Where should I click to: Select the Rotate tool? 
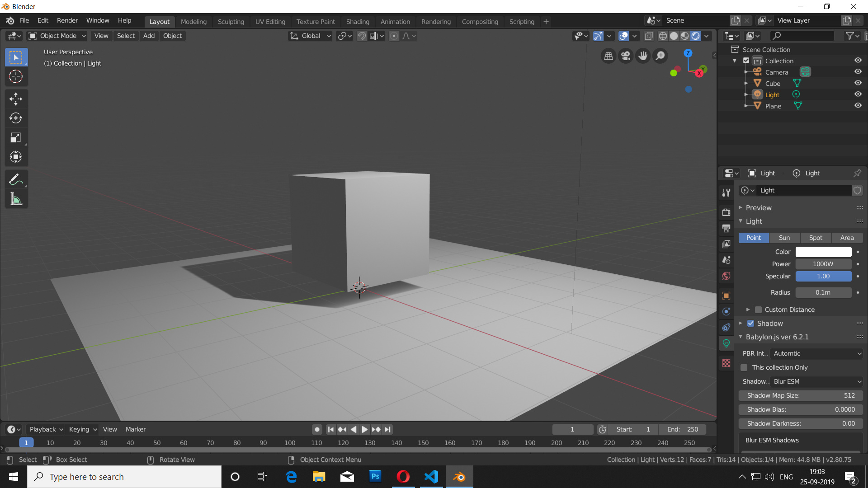[x=16, y=118]
